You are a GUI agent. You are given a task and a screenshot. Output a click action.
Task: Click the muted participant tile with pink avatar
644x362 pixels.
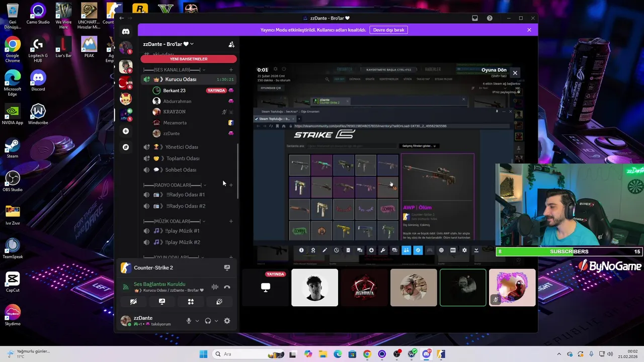point(512,288)
